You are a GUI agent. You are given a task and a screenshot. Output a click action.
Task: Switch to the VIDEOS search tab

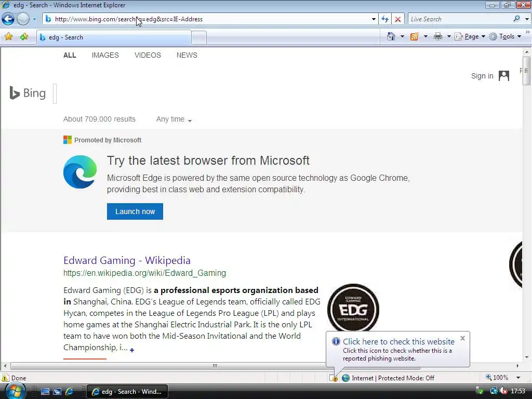click(148, 55)
